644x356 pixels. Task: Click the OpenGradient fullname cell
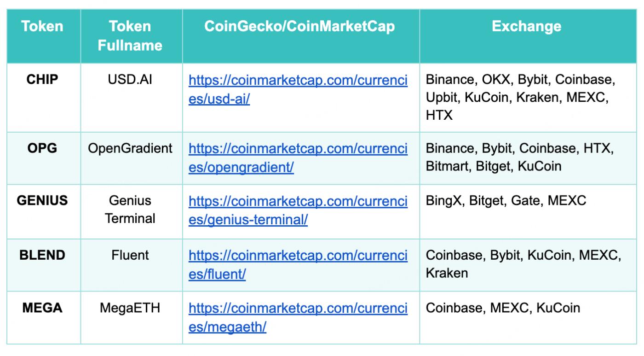point(130,148)
